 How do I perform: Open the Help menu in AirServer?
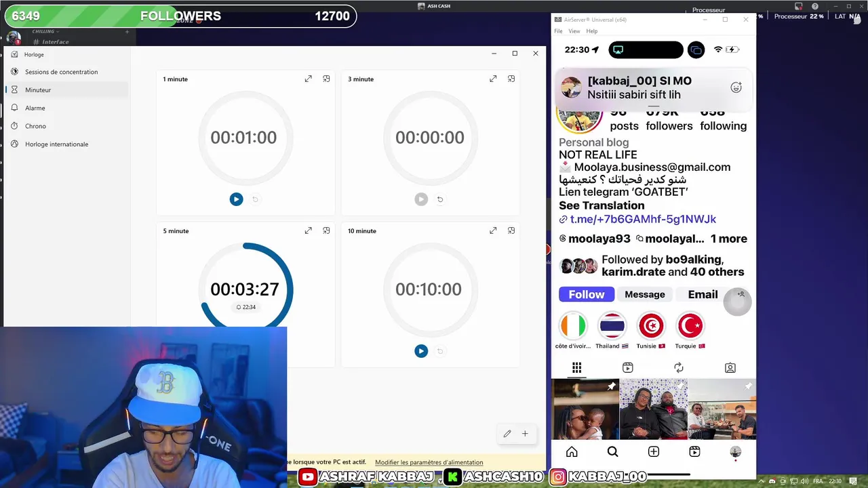click(x=592, y=31)
